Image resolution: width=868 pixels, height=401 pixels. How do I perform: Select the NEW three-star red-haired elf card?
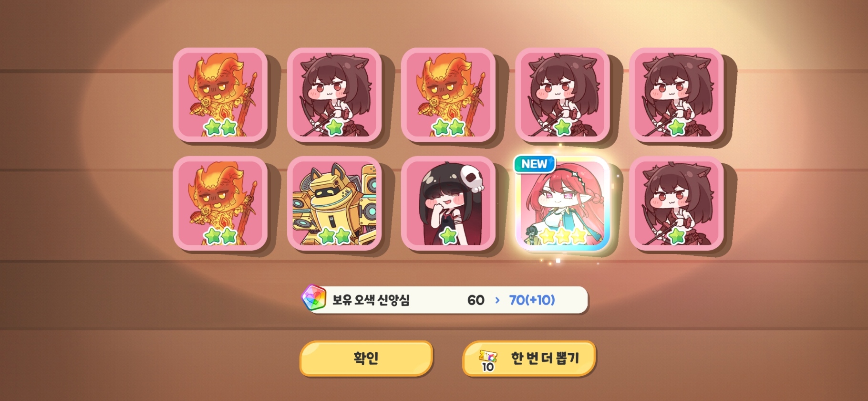click(x=562, y=203)
